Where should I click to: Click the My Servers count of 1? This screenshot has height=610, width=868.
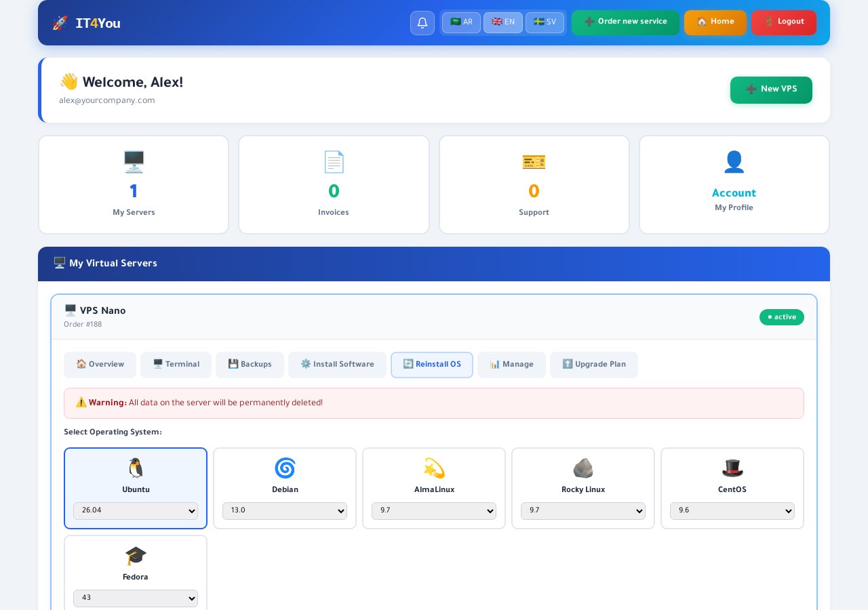coord(134,192)
